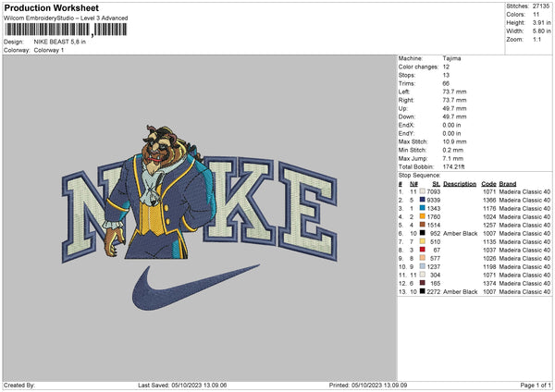555x392 pixels.
Task: Click code 1366 in the stop sequence
Action: click(x=489, y=200)
